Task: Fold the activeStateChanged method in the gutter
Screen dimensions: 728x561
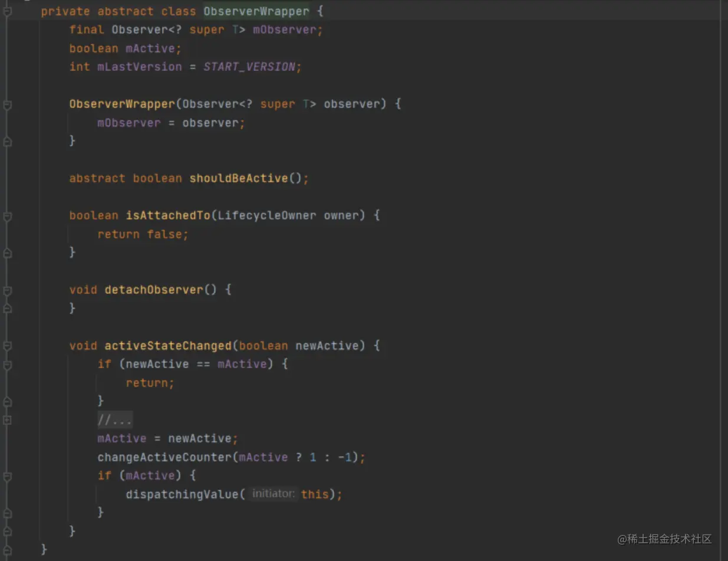Action: 7,346
